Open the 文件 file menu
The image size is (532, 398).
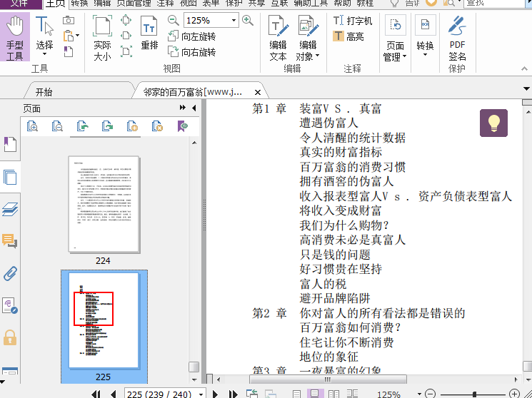[x=20, y=4]
